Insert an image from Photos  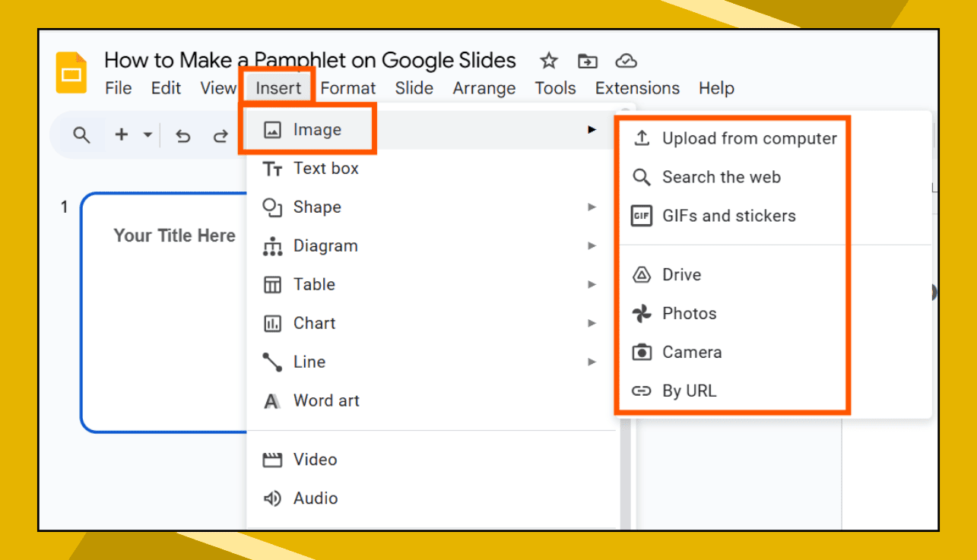click(x=689, y=313)
